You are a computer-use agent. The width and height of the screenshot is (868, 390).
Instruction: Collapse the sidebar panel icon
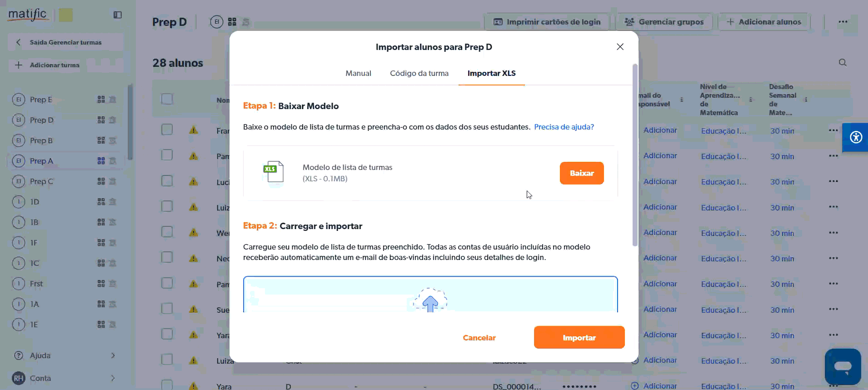(x=117, y=15)
